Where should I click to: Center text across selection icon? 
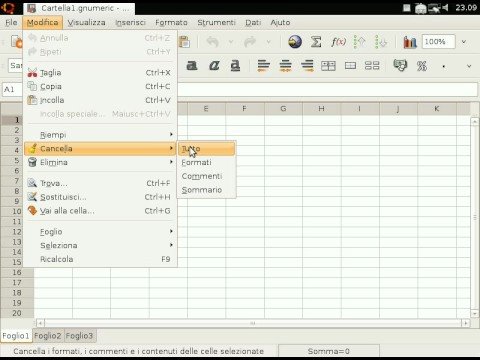[328, 66]
